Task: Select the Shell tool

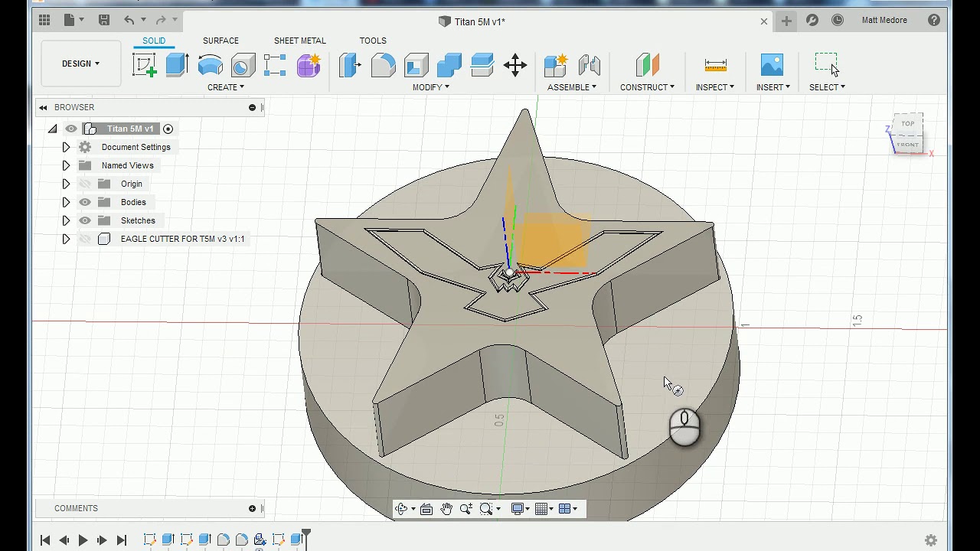Action: (416, 65)
